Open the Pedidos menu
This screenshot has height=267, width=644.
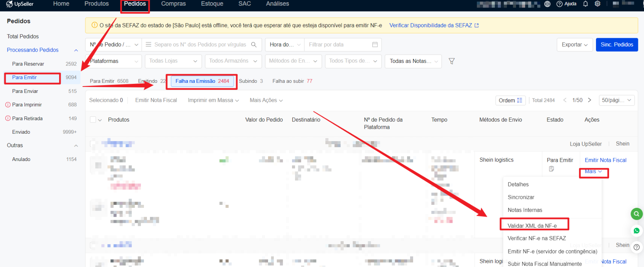(135, 4)
